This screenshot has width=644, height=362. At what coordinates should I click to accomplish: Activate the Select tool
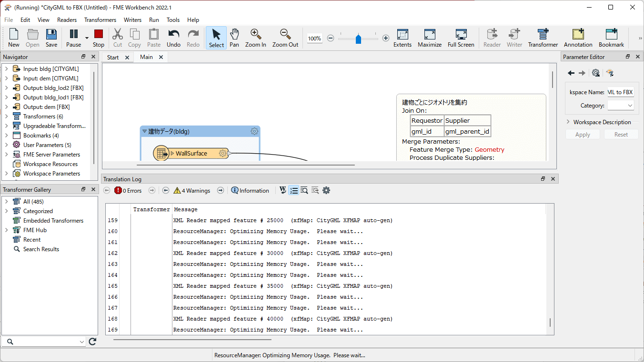click(216, 38)
